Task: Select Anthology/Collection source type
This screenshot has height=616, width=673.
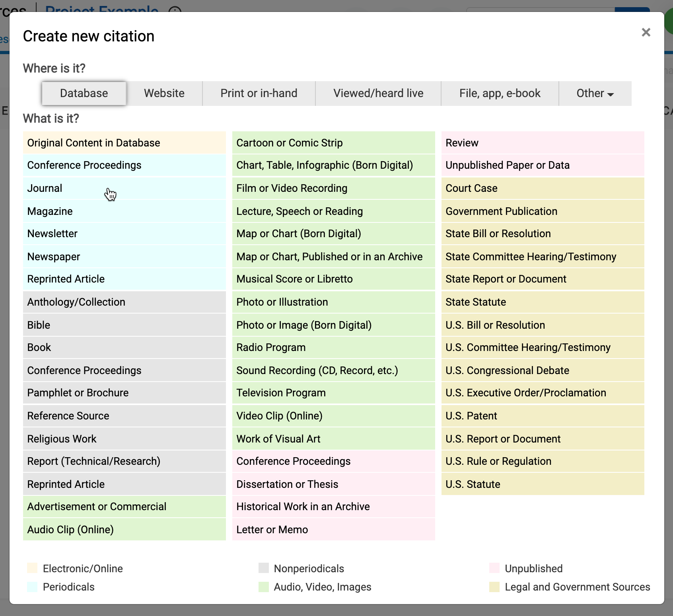Action: pos(124,302)
